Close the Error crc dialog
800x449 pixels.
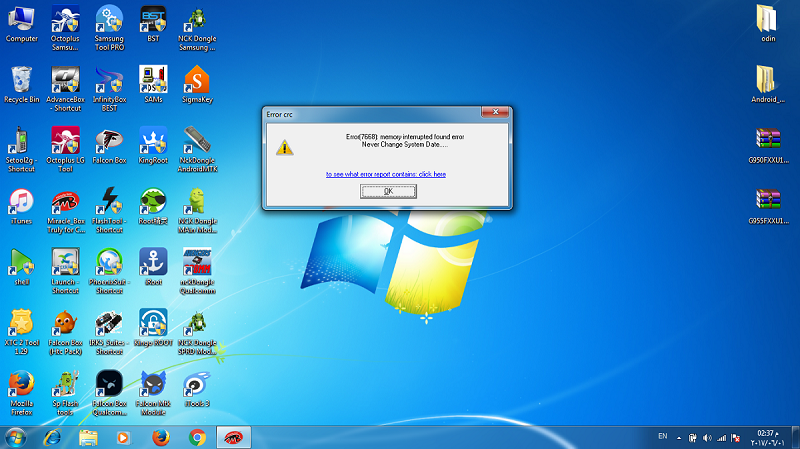[495, 112]
